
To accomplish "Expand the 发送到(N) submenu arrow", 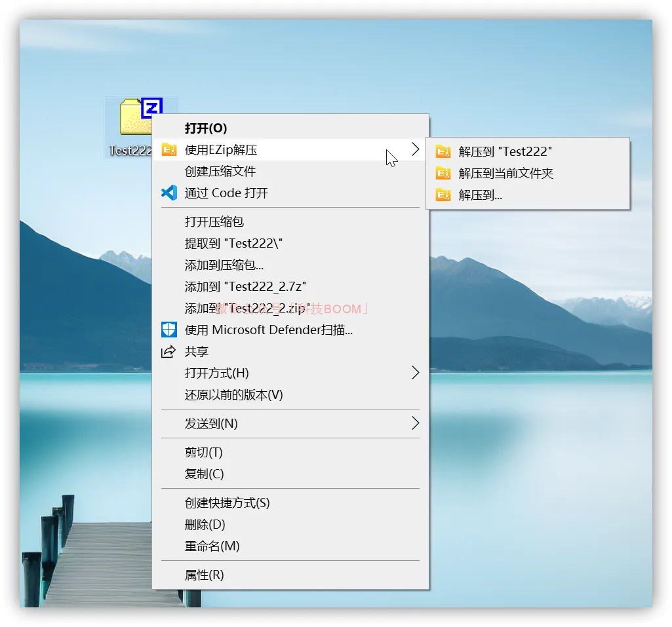I will coord(415,423).
